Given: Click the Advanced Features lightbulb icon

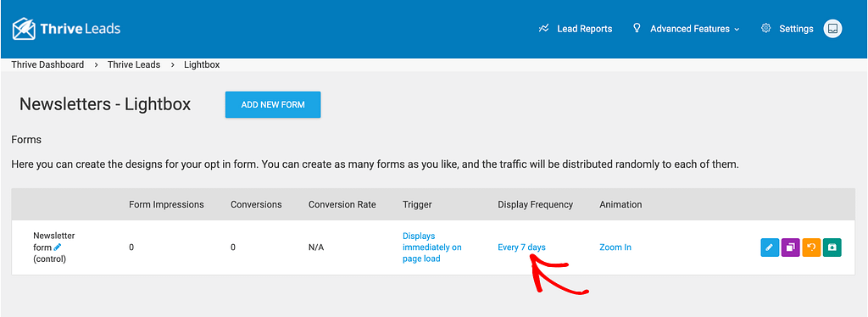Looking at the screenshot, I should point(637,28).
